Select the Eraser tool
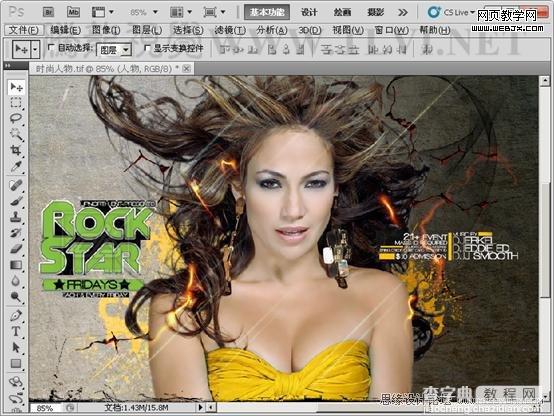Viewport: 554px width, 416px height. point(16,249)
